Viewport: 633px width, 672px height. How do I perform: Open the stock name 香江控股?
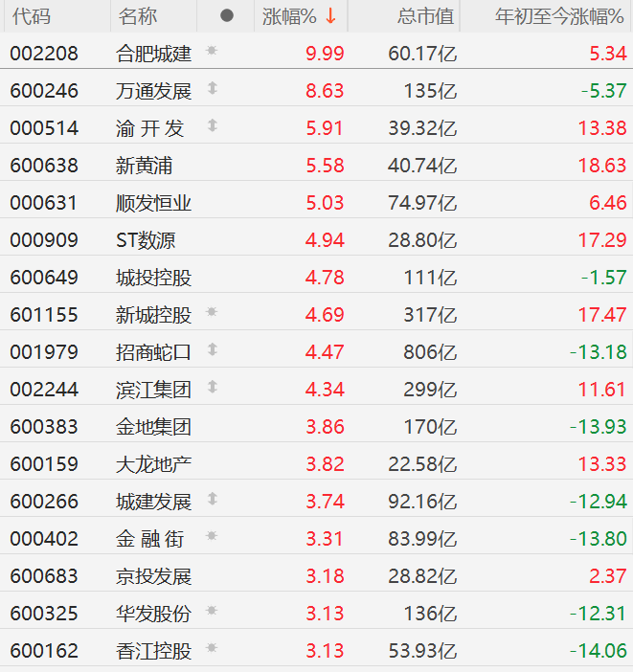click(153, 650)
